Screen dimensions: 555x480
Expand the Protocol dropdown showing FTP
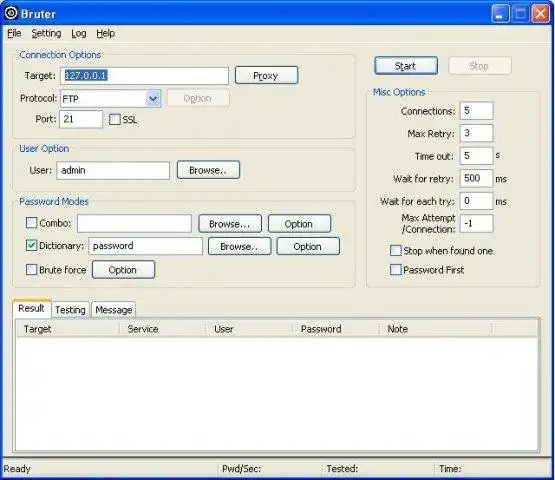coord(153,98)
